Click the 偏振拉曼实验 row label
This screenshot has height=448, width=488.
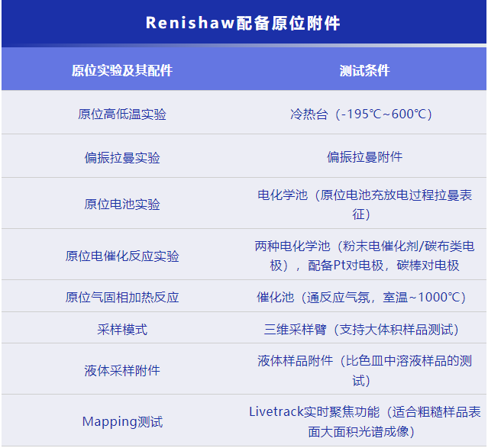[122, 157]
